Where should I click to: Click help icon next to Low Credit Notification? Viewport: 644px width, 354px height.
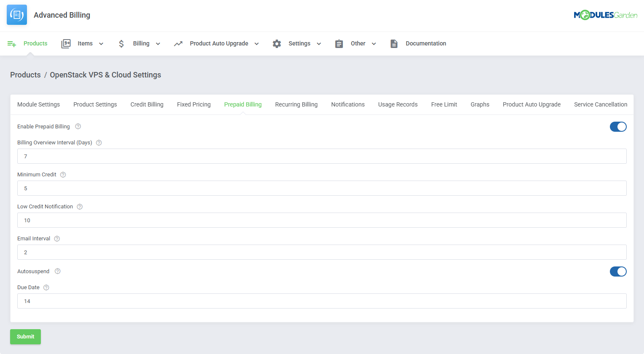[80, 207]
